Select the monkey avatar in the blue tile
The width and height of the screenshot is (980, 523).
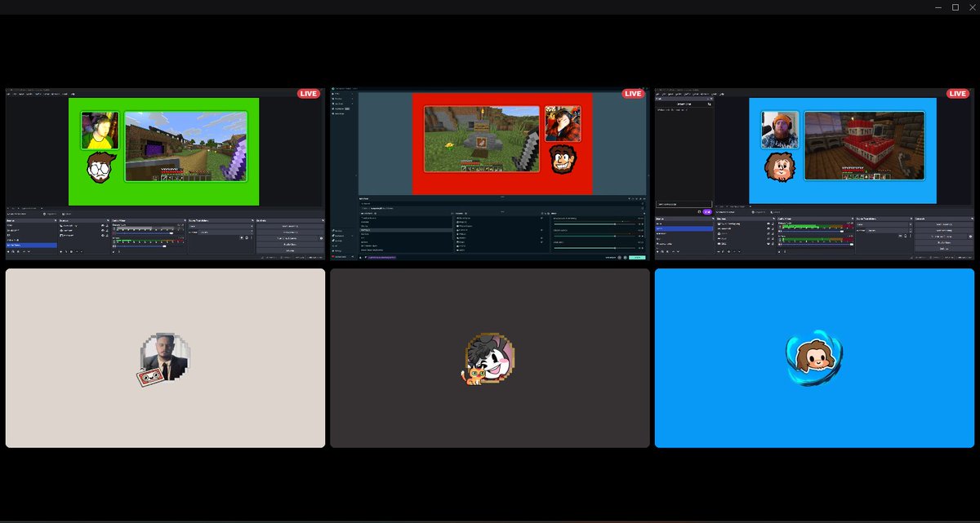coord(814,358)
